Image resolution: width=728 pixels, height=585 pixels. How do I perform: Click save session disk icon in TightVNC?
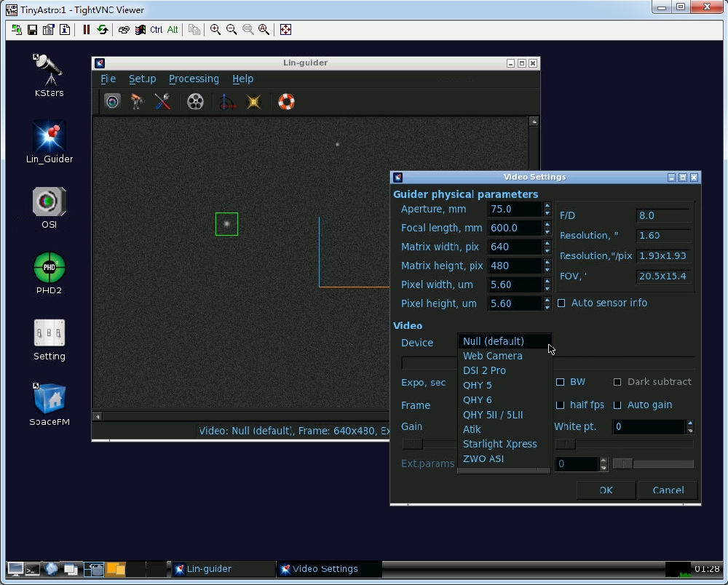(33, 30)
